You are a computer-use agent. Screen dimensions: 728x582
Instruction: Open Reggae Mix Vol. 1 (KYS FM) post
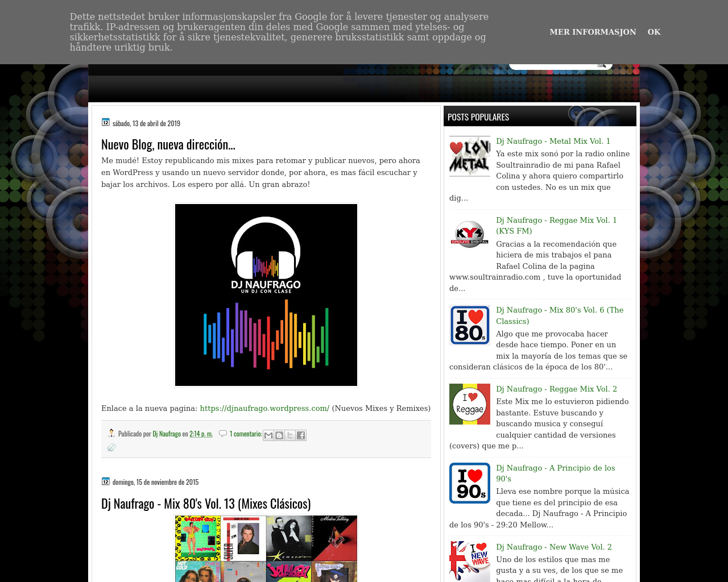[556, 226]
